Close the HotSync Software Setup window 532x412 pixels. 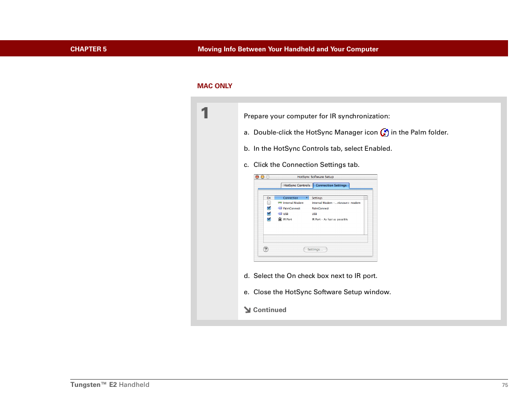[x=257, y=177]
